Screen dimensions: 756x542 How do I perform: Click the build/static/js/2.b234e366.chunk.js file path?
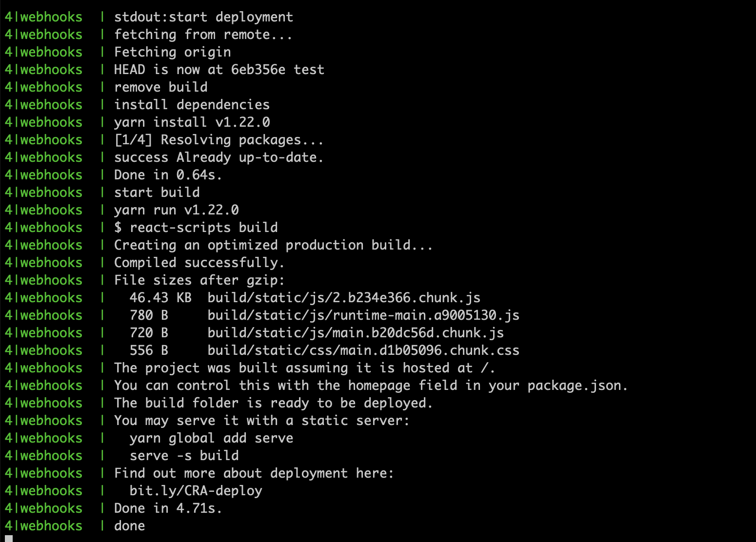344,298
